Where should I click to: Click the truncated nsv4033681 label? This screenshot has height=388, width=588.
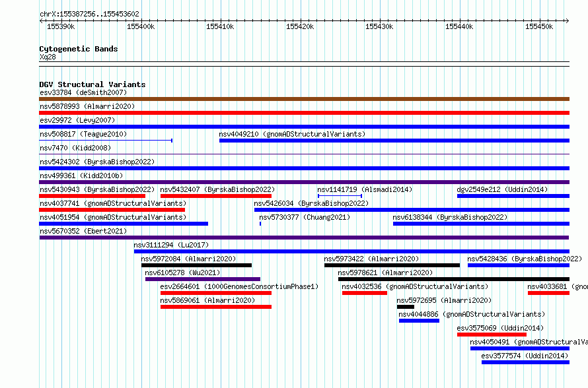pos(557,286)
